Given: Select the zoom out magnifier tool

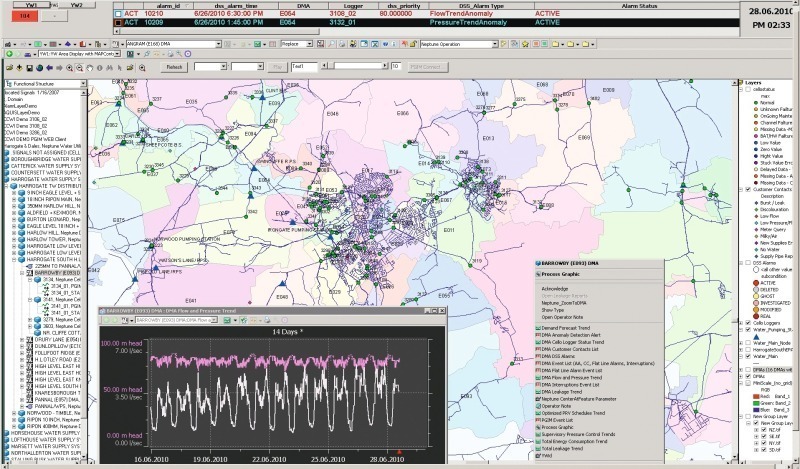Looking at the screenshot, I should click(80, 67).
